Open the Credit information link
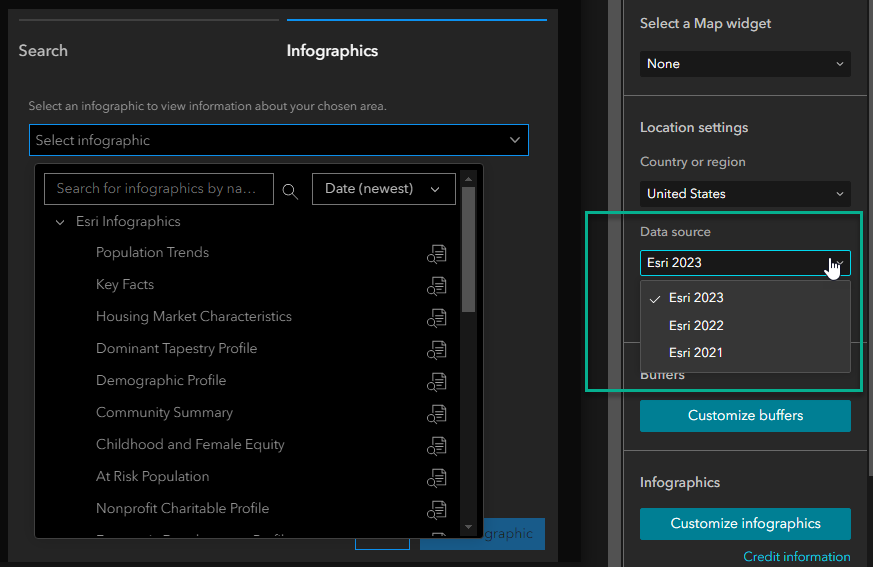The image size is (873, 567). tap(796, 557)
